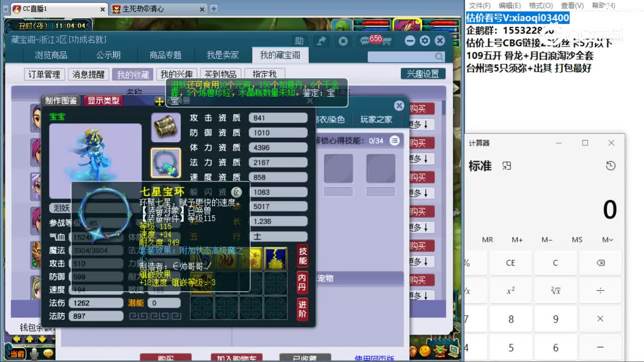Open the chat messages icon with 656 badge

click(x=366, y=41)
